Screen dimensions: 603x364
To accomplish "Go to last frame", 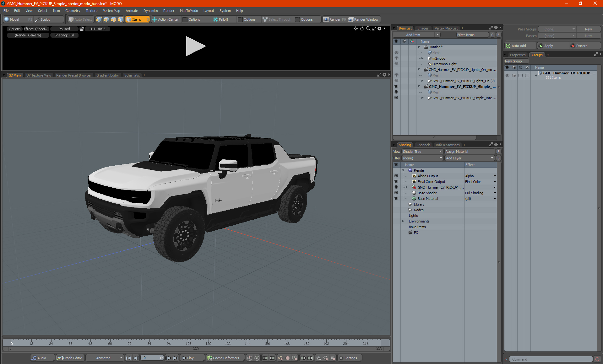I will tap(176, 358).
